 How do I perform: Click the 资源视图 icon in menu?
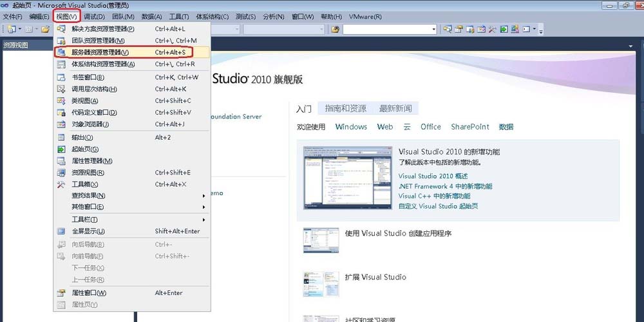(x=61, y=173)
